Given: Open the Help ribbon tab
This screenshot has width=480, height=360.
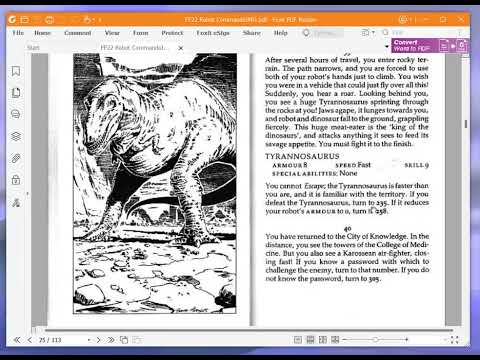Looking at the screenshot, I should point(280,33).
